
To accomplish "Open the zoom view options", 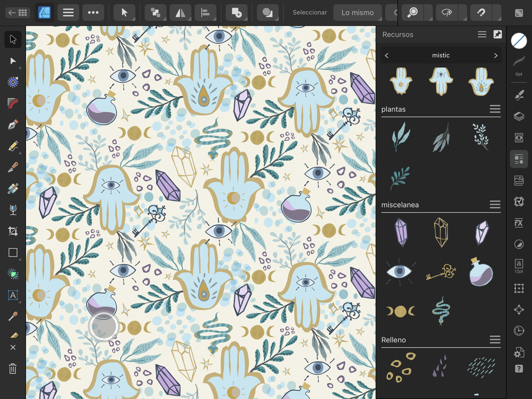I will [x=413, y=13].
